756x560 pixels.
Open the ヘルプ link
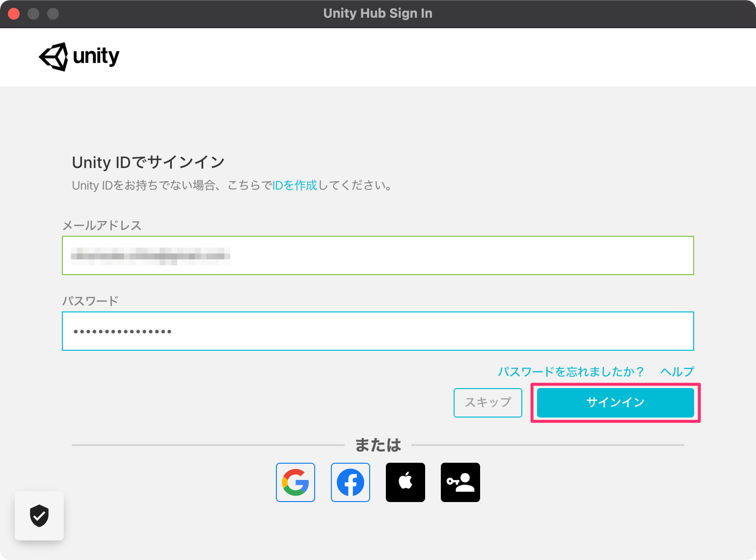point(677,371)
